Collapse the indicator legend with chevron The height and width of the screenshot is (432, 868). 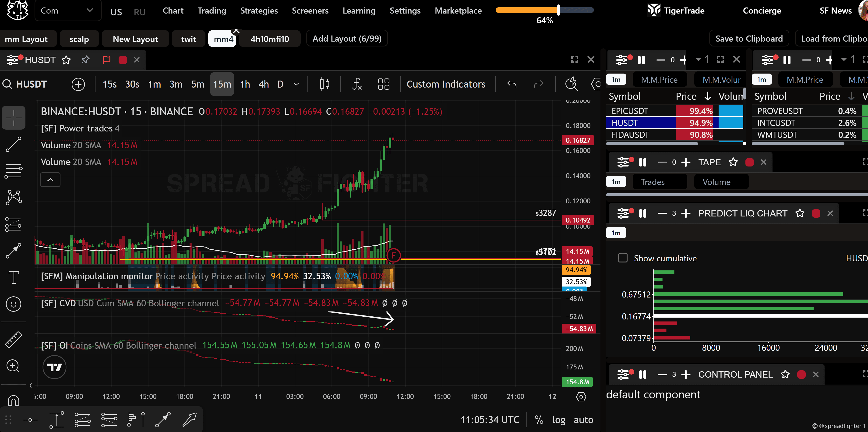(50, 180)
